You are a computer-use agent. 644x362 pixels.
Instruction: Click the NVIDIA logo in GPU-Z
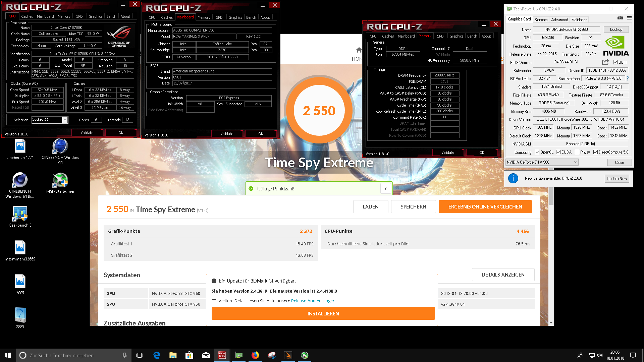(616, 46)
